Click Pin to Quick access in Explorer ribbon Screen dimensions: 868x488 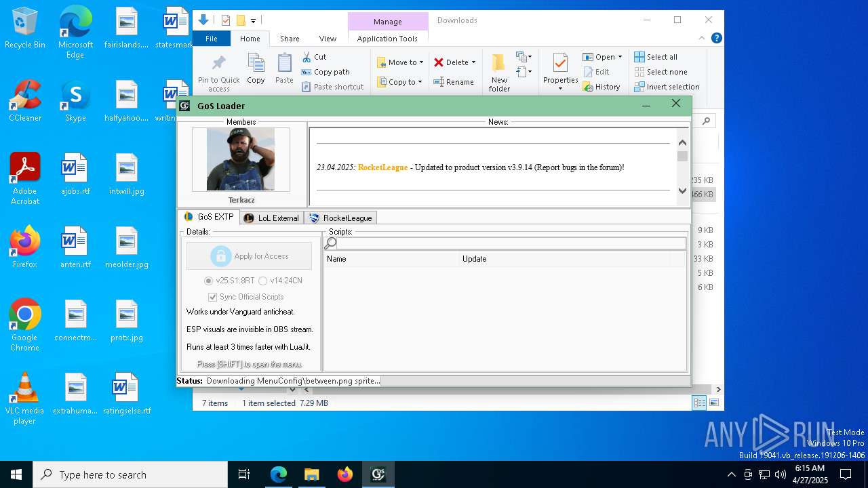tap(218, 73)
